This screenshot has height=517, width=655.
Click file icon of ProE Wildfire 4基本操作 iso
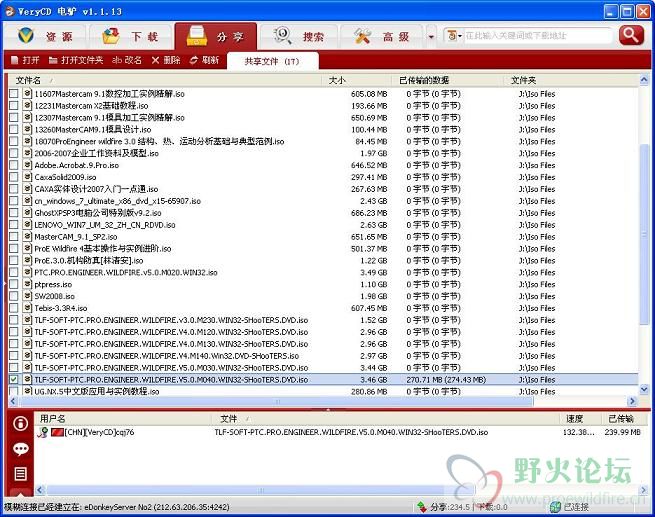point(27,248)
